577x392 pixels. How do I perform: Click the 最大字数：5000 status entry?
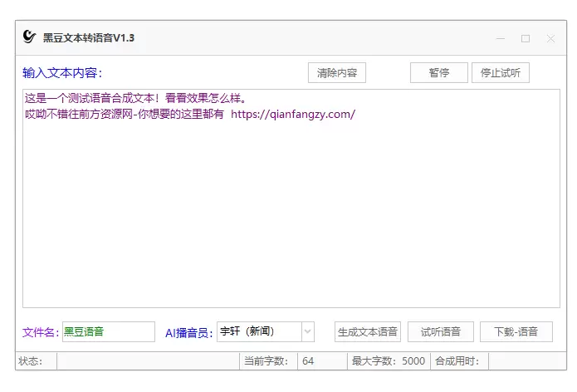[389, 361]
